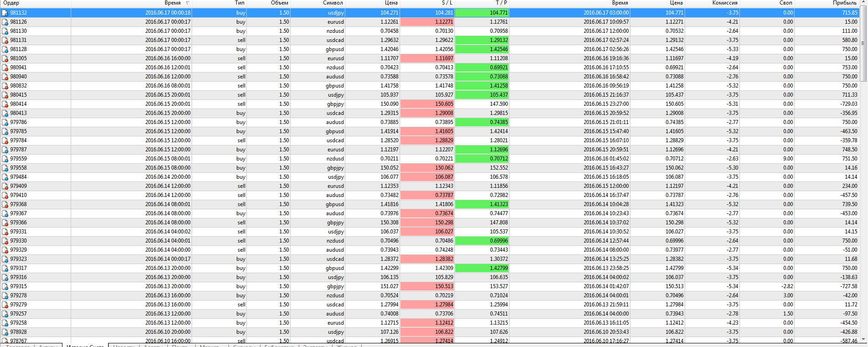
Task: Click the order icon for order 979409
Action: click(5, 186)
